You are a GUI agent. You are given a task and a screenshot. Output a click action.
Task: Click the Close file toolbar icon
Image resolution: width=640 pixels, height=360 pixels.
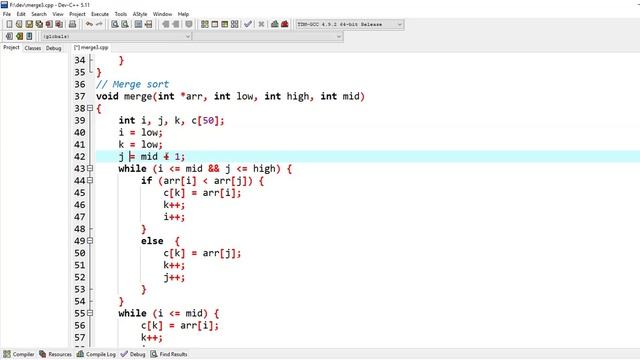[x=49, y=24]
